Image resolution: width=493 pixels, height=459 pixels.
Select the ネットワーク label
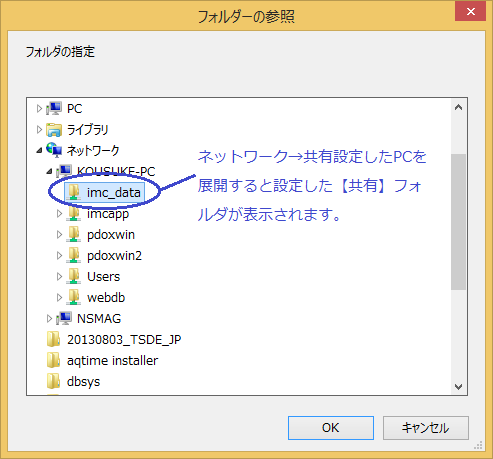(93, 151)
